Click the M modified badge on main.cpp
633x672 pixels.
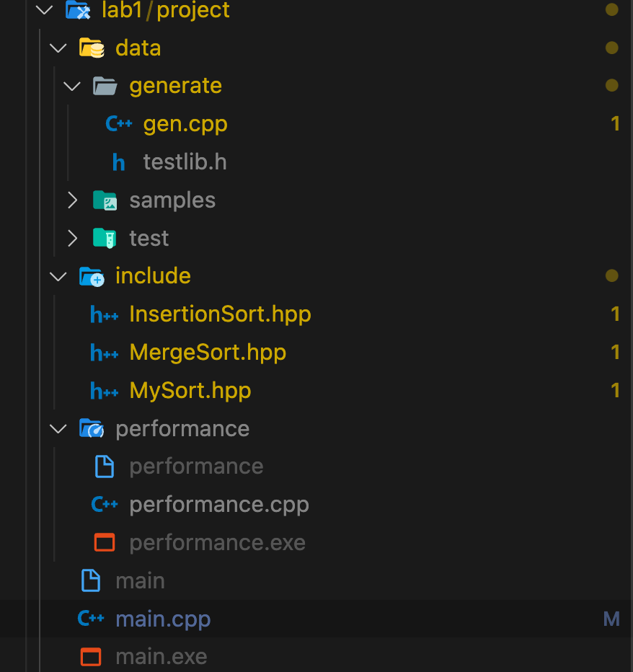(x=611, y=619)
